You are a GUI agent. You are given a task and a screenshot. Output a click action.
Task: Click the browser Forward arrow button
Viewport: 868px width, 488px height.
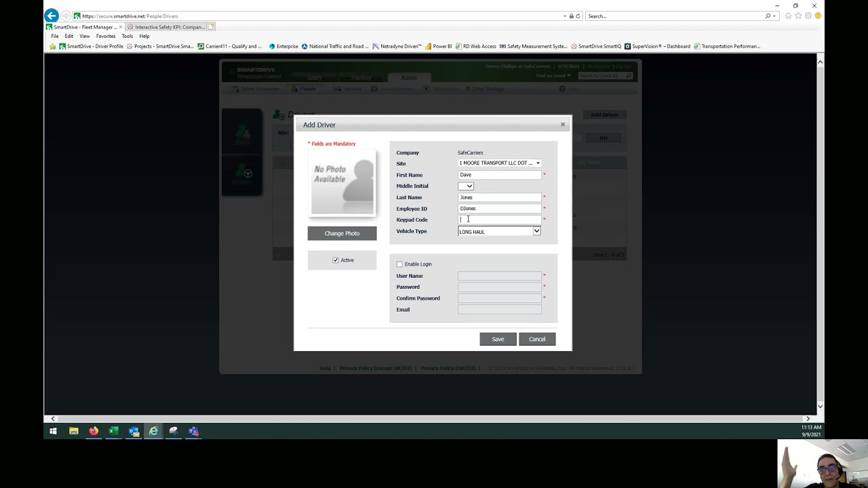coord(66,16)
